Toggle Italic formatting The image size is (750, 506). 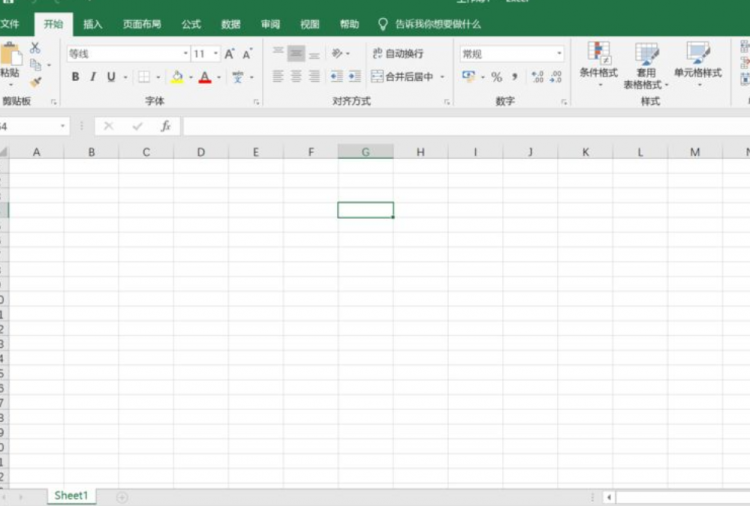(93, 77)
